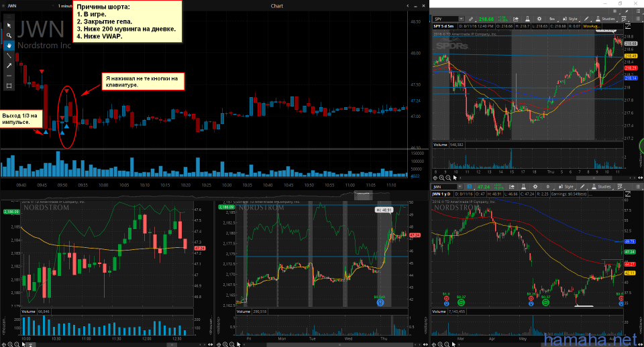The height and width of the screenshot is (347, 644).
Task: Select the horizontal line drawing tool
Action: click(x=9, y=76)
